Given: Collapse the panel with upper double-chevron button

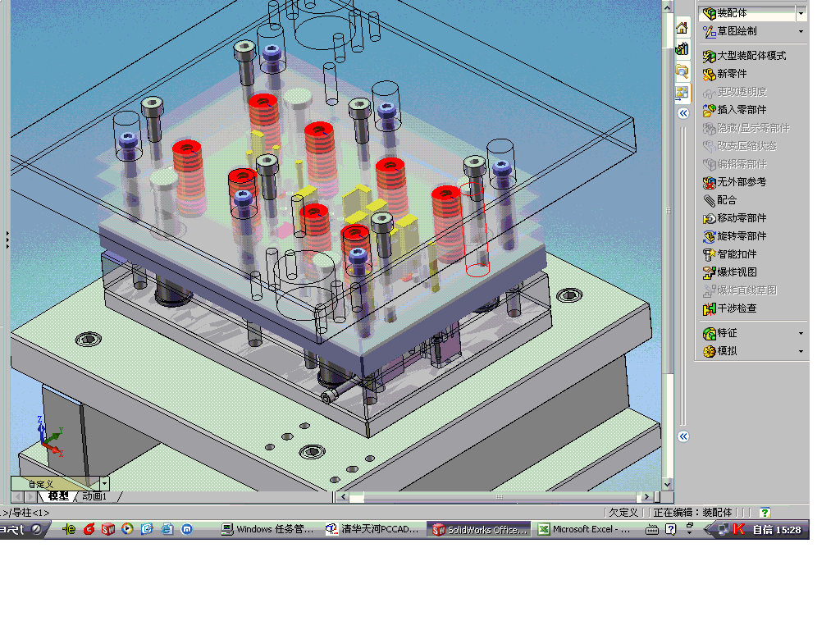Looking at the screenshot, I should point(683,113).
